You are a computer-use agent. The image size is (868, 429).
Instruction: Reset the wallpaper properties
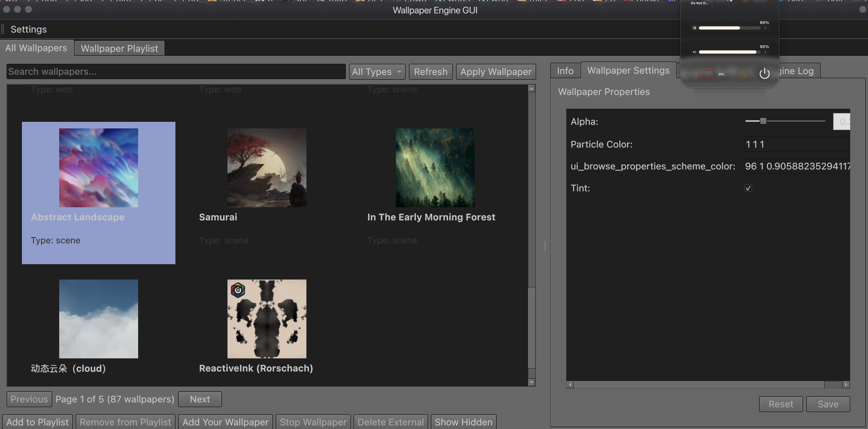click(x=781, y=404)
